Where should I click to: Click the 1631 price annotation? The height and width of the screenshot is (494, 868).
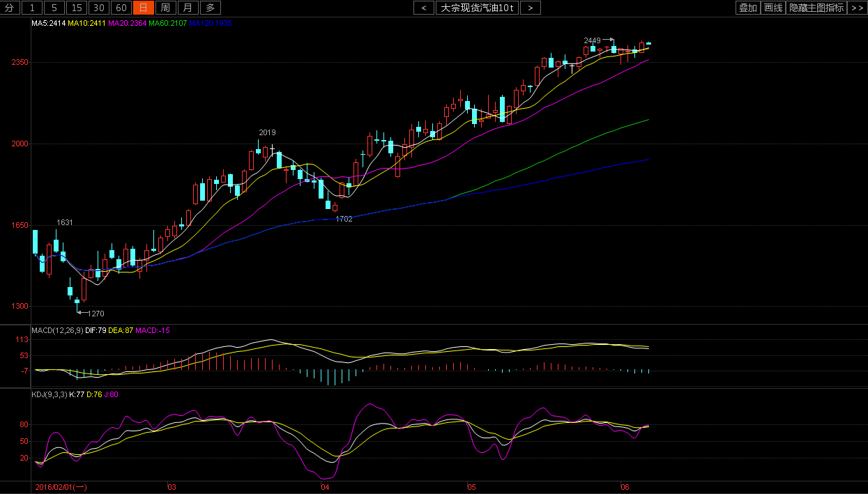65,222
